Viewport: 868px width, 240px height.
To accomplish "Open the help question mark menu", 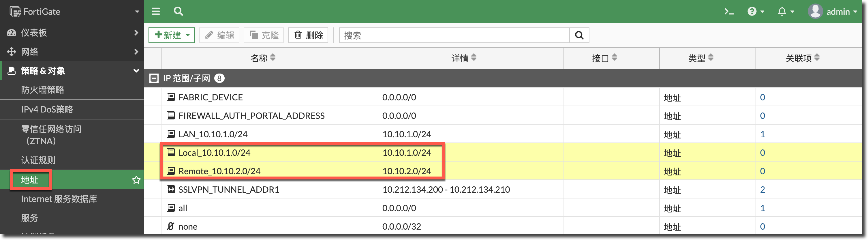I will click(x=755, y=12).
